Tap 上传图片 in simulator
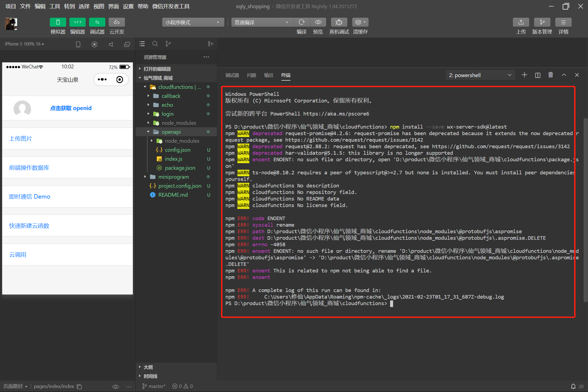This screenshot has height=392, width=588. click(x=68, y=139)
